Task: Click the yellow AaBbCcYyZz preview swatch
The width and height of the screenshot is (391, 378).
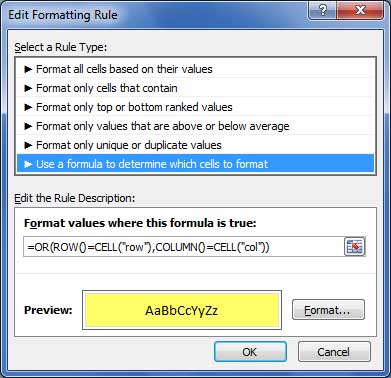Action: (182, 310)
